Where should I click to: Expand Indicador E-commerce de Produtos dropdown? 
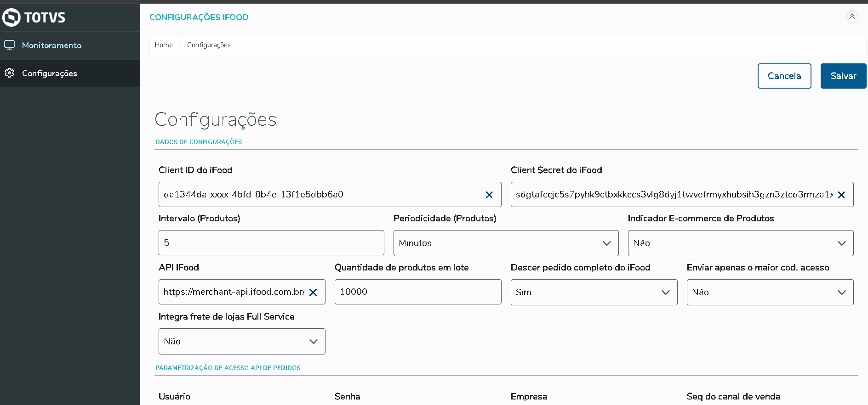[740, 243]
